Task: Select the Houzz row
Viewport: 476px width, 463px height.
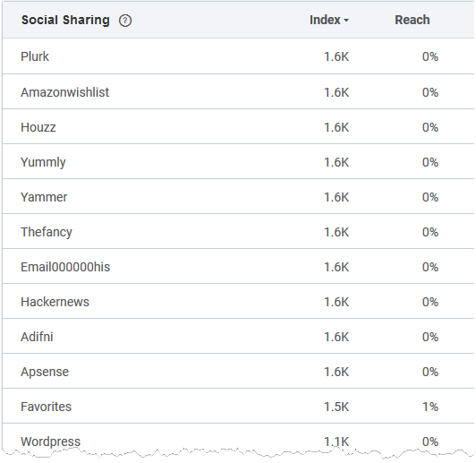Action: 238,127
